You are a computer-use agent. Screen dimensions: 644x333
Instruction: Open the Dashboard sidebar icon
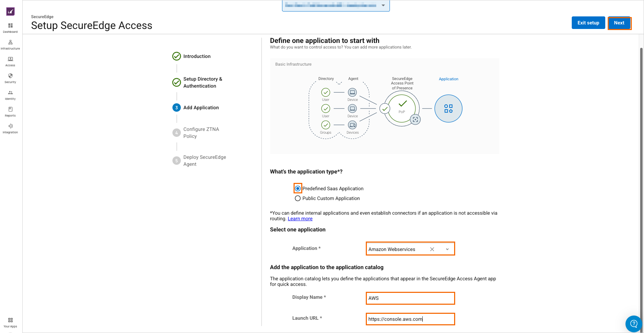click(10, 26)
